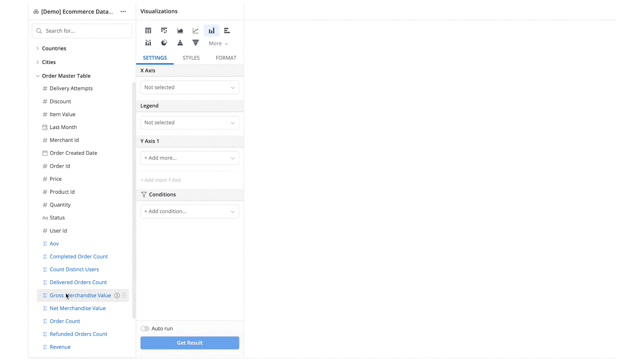Click the info icon next to Gross Merchandise Value
This screenshot has height=362, width=644.
click(x=117, y=295)
